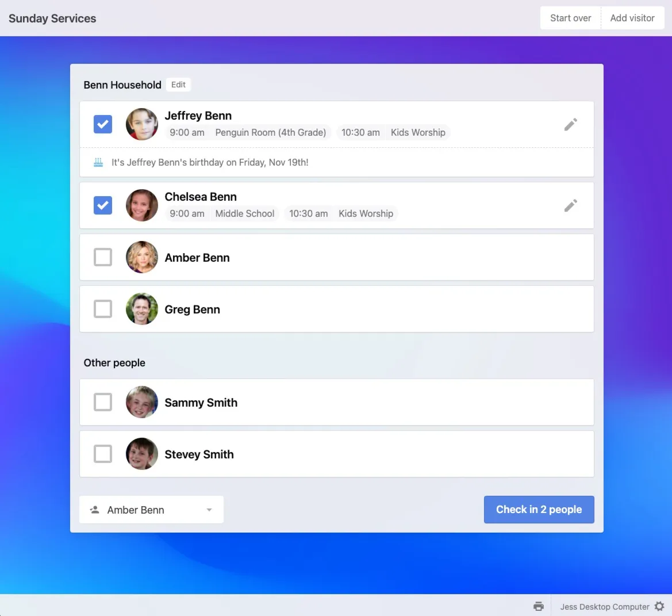Check the Sammy Smith checkbox
Viewport: 672px width, 616px height.
click(103, 402)
